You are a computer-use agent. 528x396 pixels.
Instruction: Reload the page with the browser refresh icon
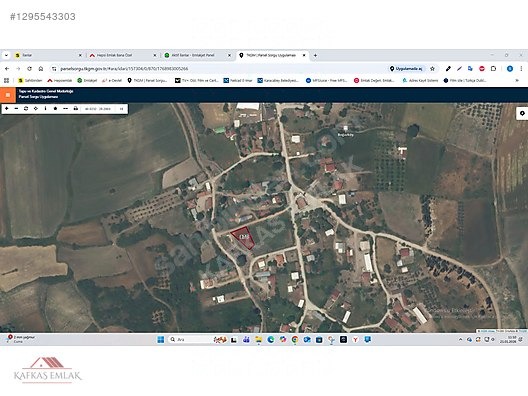click(x=30, y=69)
